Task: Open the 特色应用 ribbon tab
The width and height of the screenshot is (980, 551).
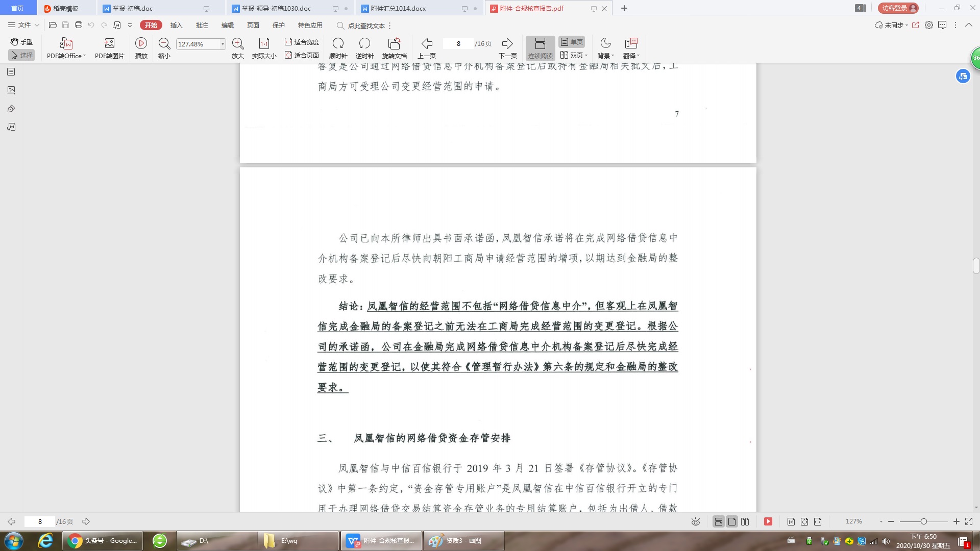Action: click(x=310, y=25)
